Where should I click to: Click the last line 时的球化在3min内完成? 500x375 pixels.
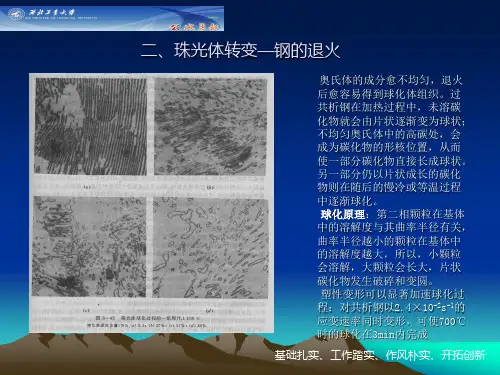372,334
